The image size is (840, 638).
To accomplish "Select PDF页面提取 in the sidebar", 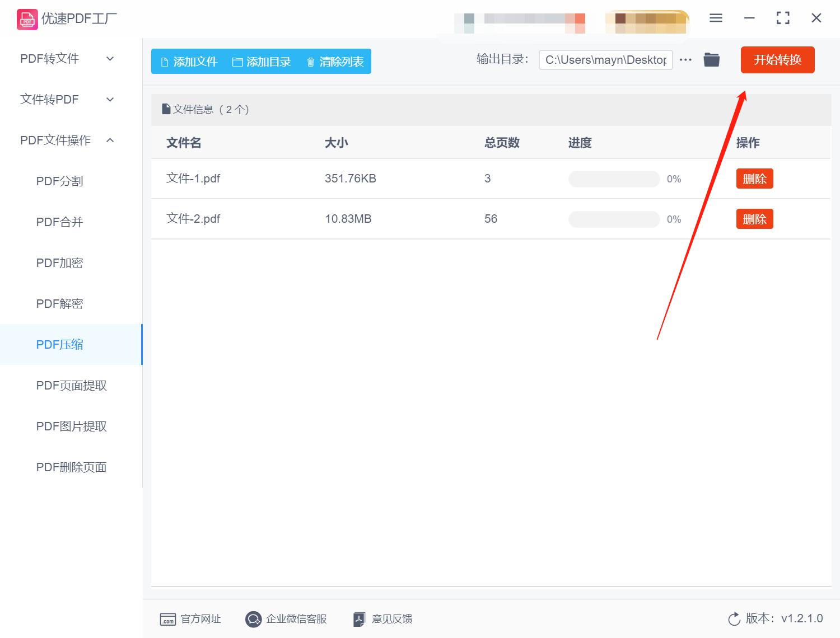I will click(71, 385).
